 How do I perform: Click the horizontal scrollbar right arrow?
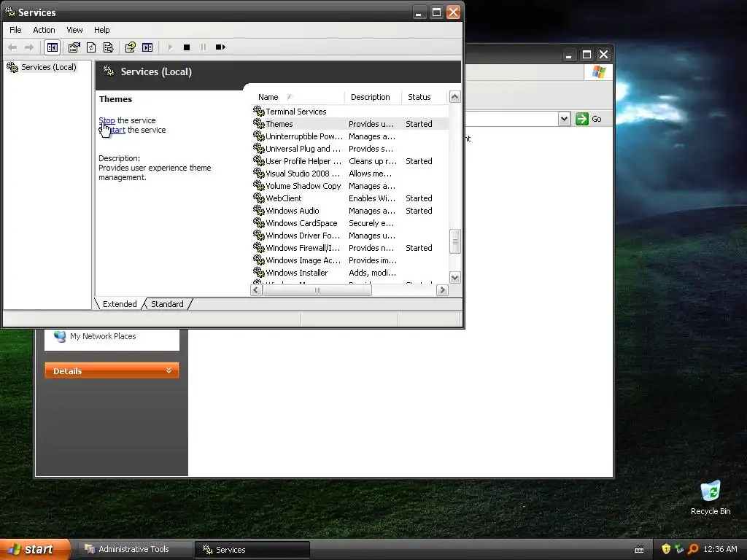click(442, 289)
